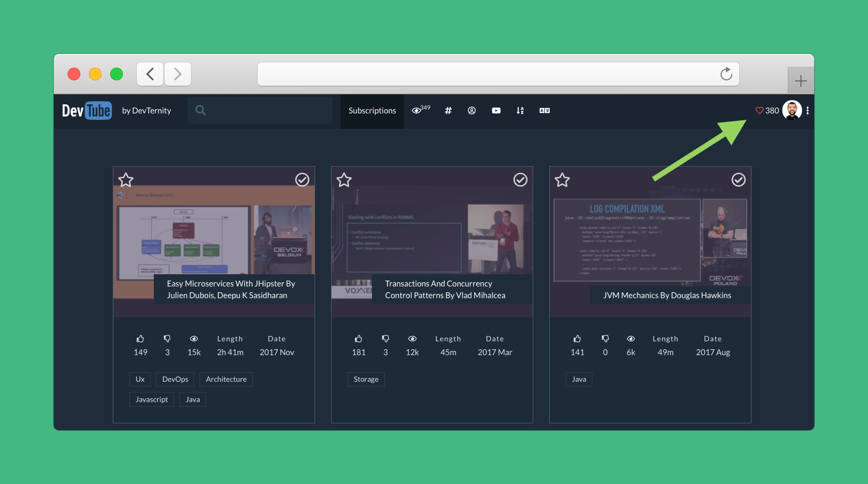Click the 45m length value
The width and height of the screenshot is (868, 484).
click(448, 352)
